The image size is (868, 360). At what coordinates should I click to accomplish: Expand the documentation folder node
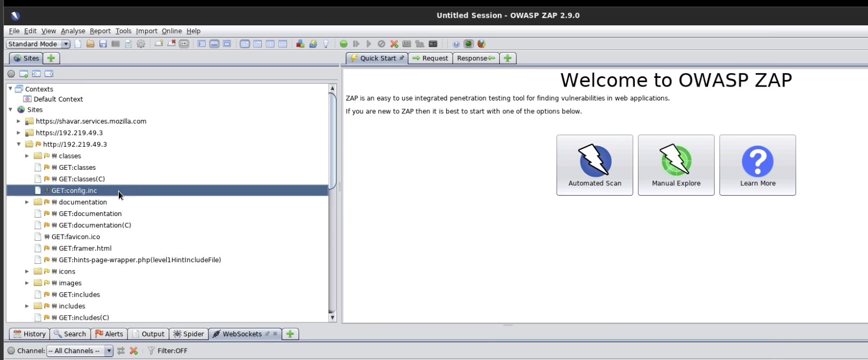pyautogui.click(x=27, y=202)
